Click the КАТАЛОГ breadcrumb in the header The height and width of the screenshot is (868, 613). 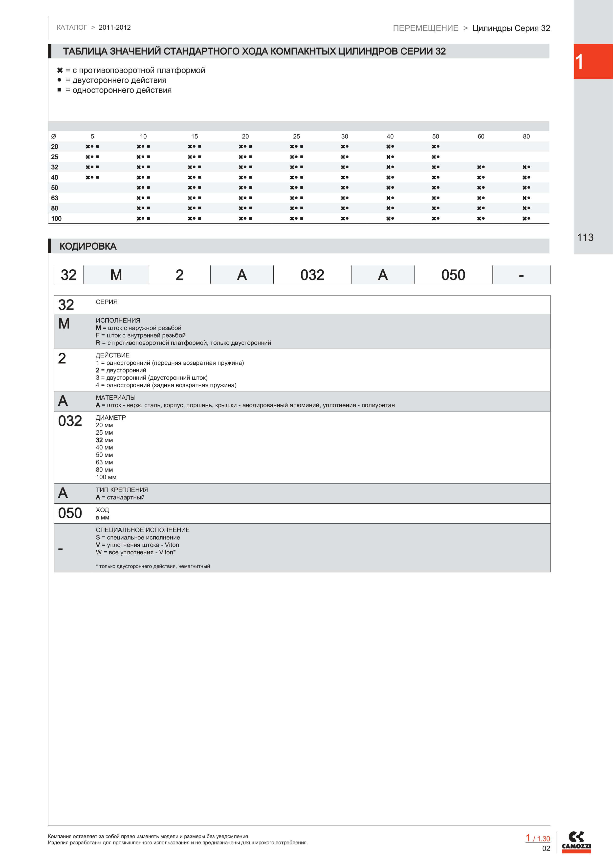(x=72, y=28)
